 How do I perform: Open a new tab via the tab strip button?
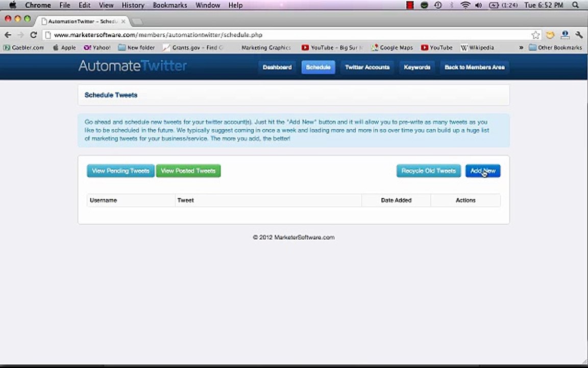pos(137,21)
